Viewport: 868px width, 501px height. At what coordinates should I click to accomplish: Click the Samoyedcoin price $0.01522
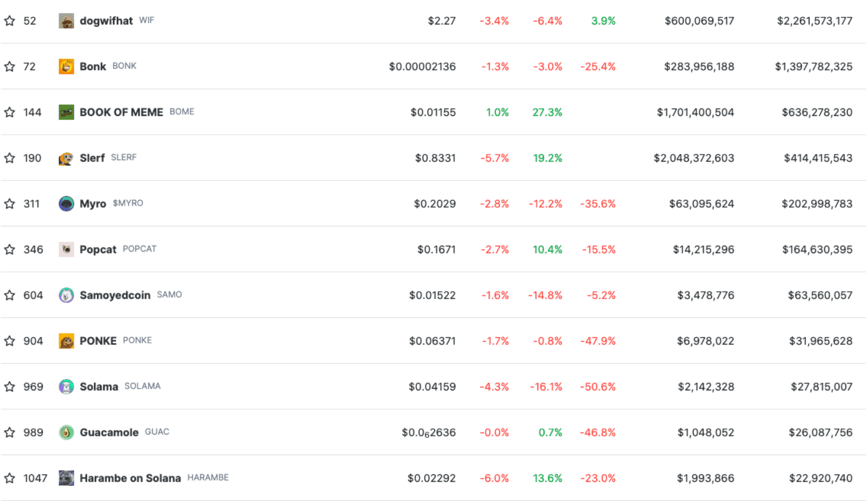432,295
